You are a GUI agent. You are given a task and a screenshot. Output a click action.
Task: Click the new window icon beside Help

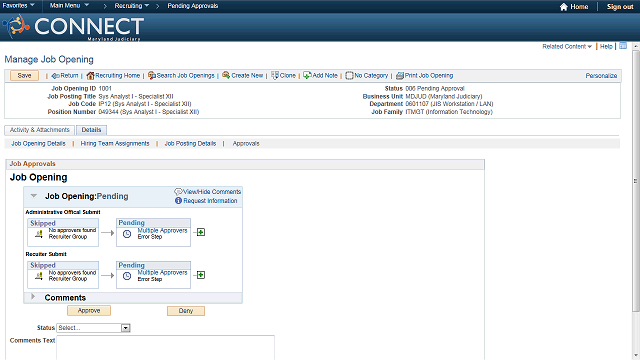623,46
